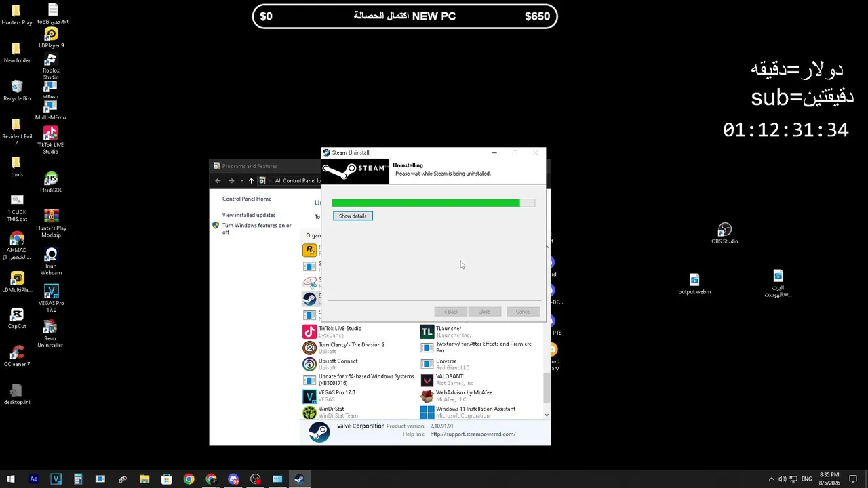The height and width of the screenshot is (488, 868).
Task: Select the Iriun Webcam desktop icon
Action: click(x=51, y=262)
